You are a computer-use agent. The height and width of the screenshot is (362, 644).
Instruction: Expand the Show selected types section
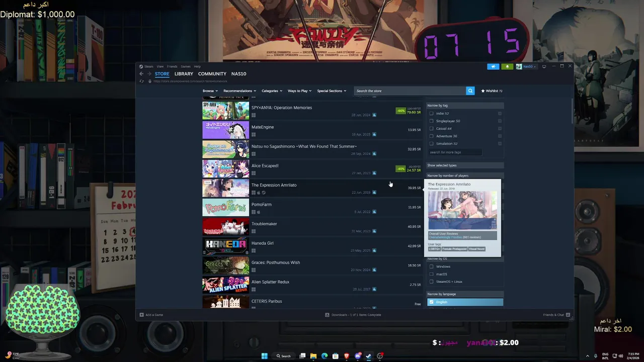coord(465,165)
